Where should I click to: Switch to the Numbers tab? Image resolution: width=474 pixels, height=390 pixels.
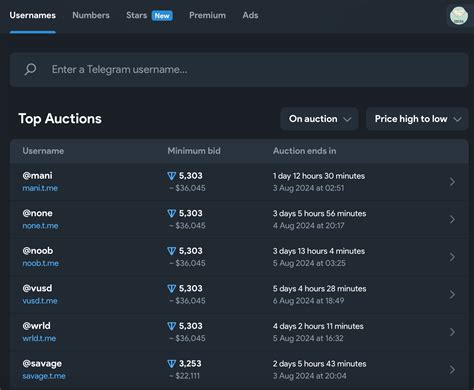[91, 15]
